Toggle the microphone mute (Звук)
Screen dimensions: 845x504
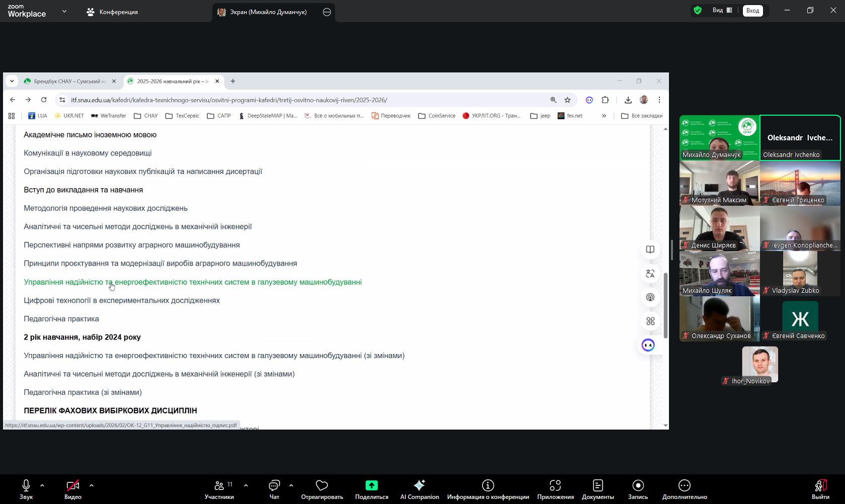(x=26, y=489)
